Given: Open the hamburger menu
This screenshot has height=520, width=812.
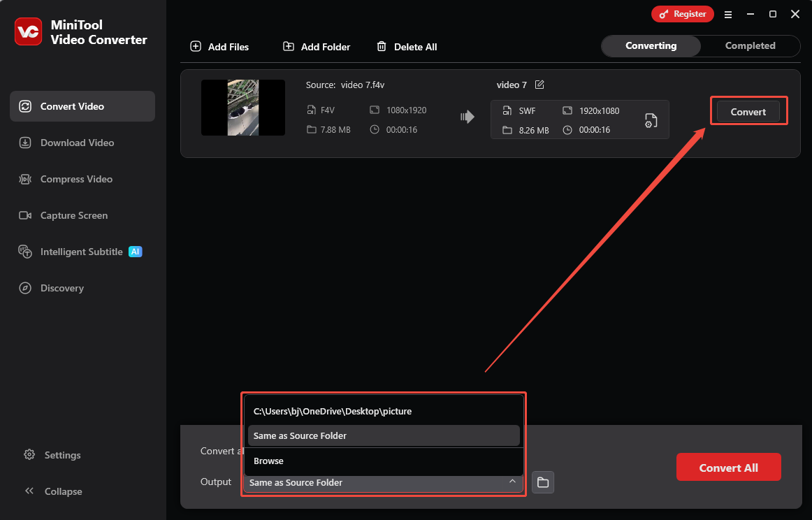Looking at the screenshot, I should click(728, 14).
